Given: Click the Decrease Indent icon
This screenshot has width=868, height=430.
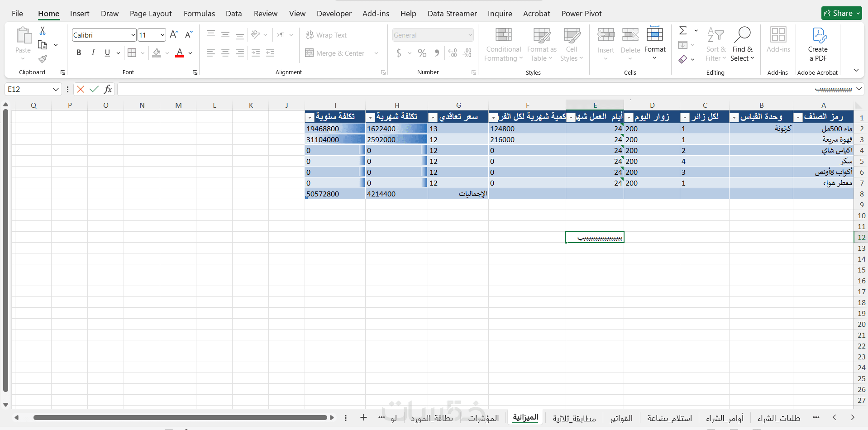Looking at the screenshot, I should pos(256,53).
